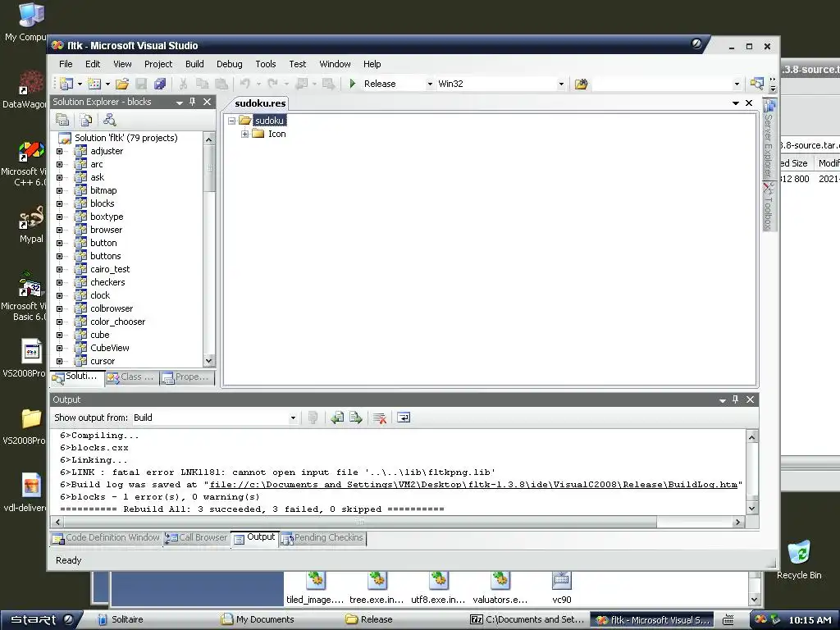The width and height of the screenshot is (840, 630).
Task: Open the active files dropdown arrow in editor
Action: point(736,103)
